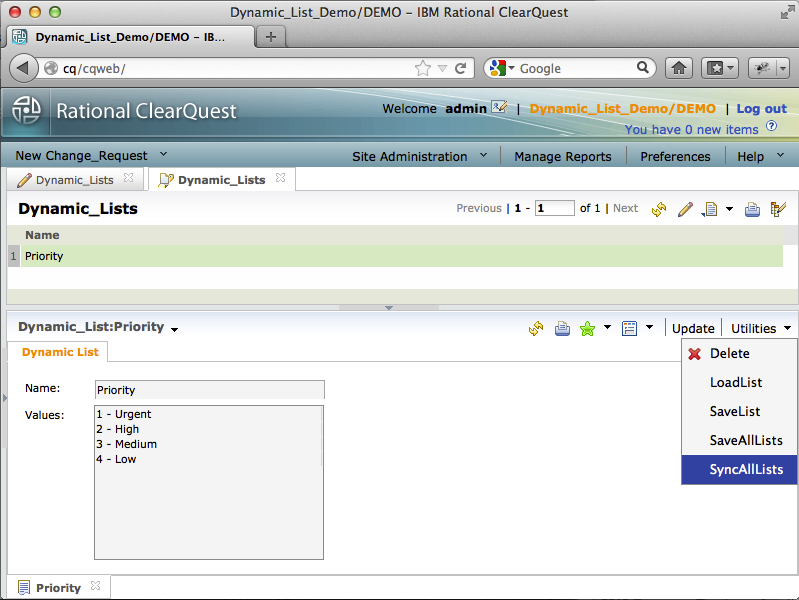Select '4 - Low' in Values list
The height and width of the screenshot is (600, 799).
[116, 459]
